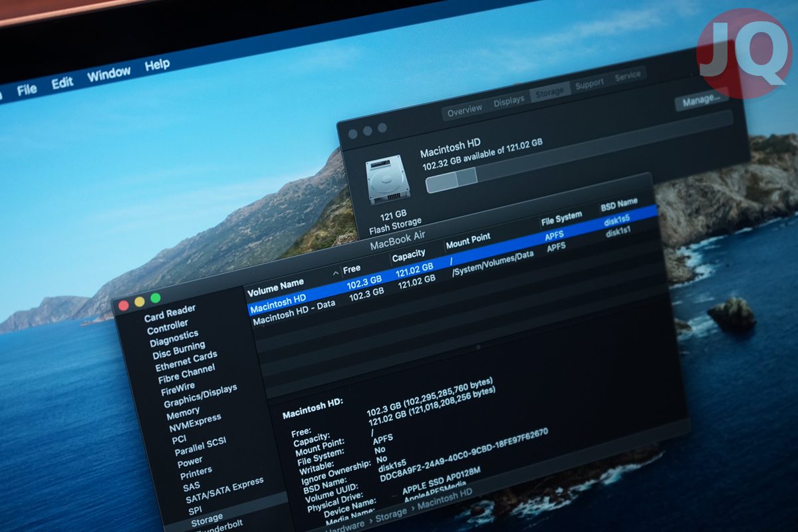Select Memory in the sidebar

coord(183,414)
